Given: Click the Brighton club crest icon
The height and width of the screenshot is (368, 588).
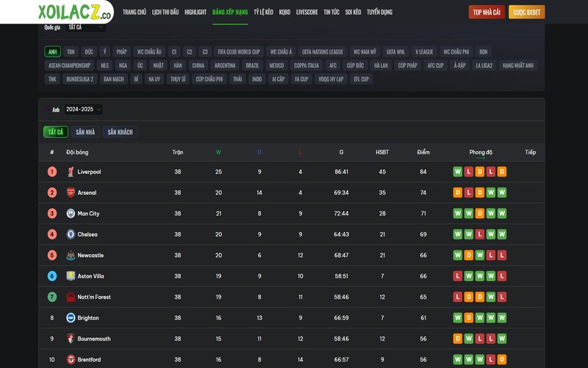Looking at the screenshot, I should (x=71, y=318).
